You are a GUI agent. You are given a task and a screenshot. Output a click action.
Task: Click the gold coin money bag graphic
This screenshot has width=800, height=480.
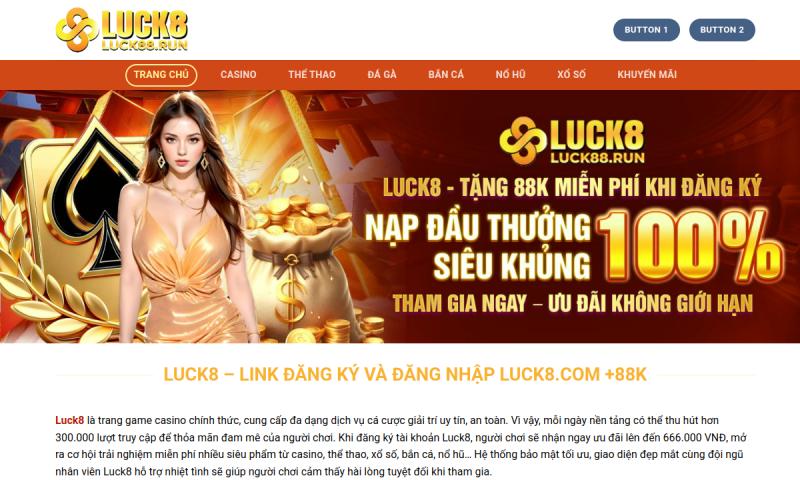point(301,265)
